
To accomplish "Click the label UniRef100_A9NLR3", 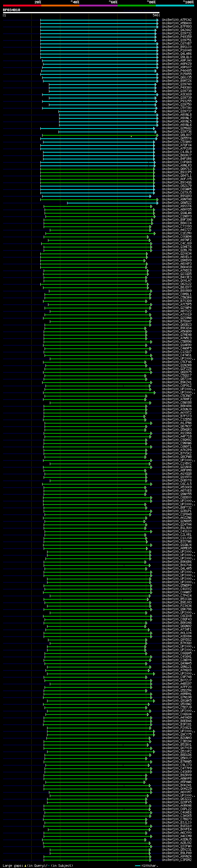I will coord(177,165).
